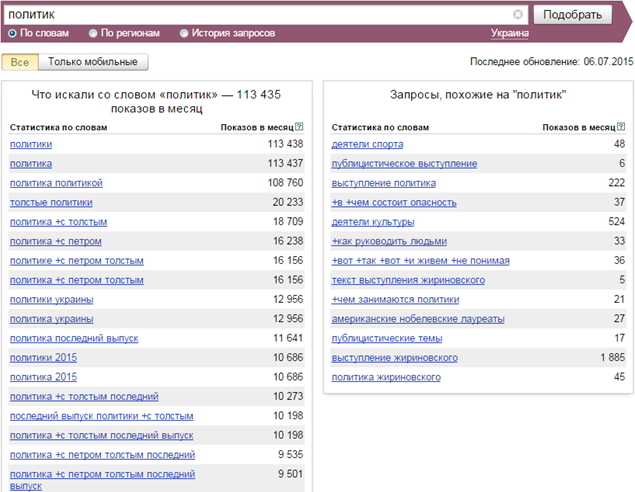Select the value '524' in right table
The image size is (635, 492).
tap(616, 222)
